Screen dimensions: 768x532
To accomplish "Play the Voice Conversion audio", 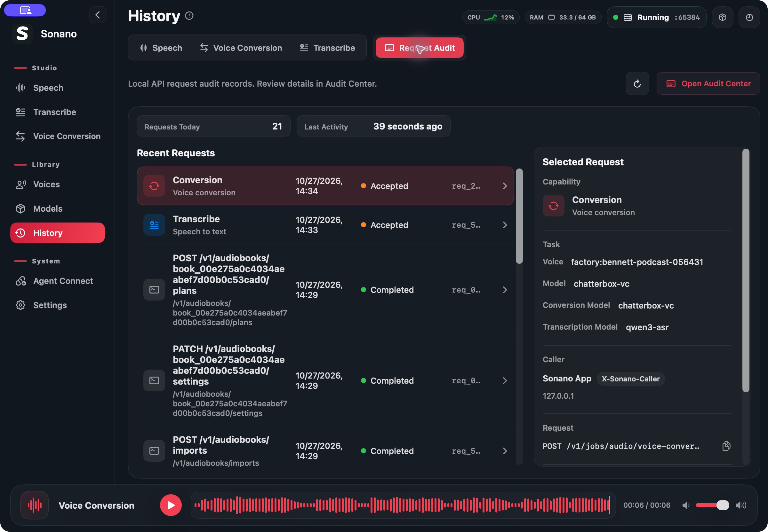I will tap(171, 505).
